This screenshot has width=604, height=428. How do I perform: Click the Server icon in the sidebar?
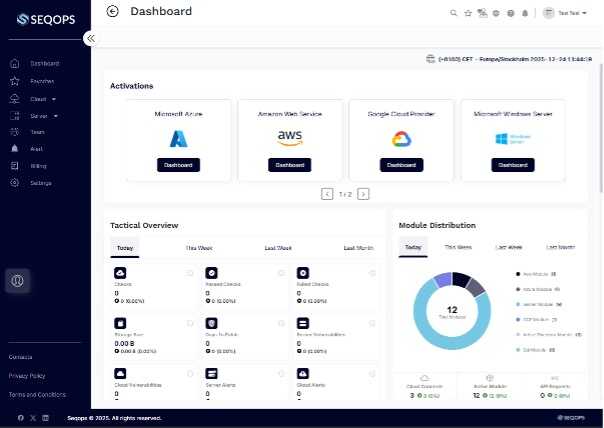15,116
